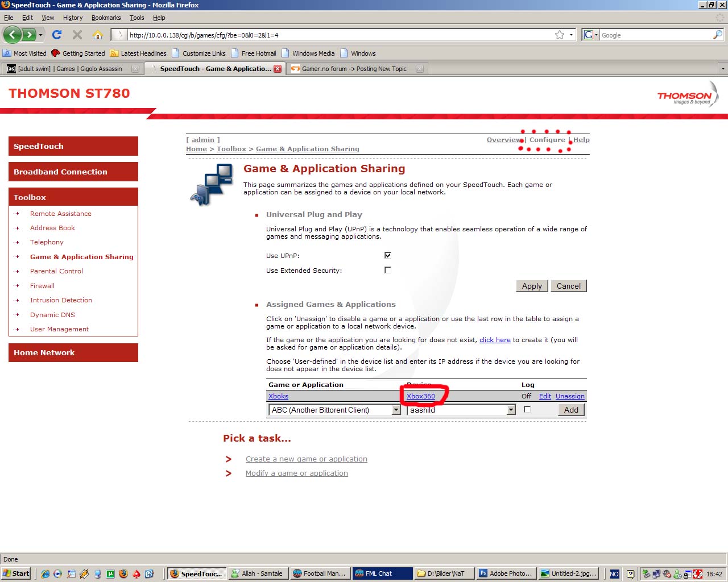Screen dimensions: 728x582
Task: Click the 'click here' link to create a game
Action: click(x=495, y=340)
